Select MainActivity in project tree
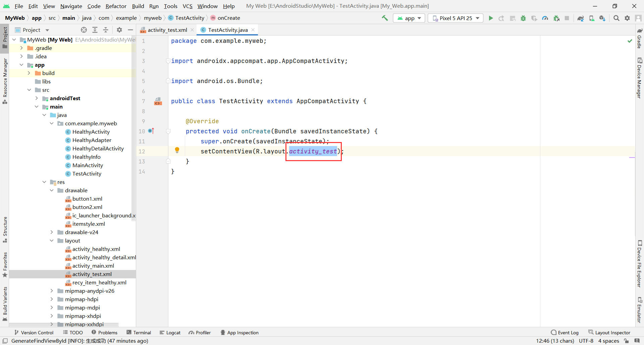Screen dimensions: 644x345 [x=88, y=165]
